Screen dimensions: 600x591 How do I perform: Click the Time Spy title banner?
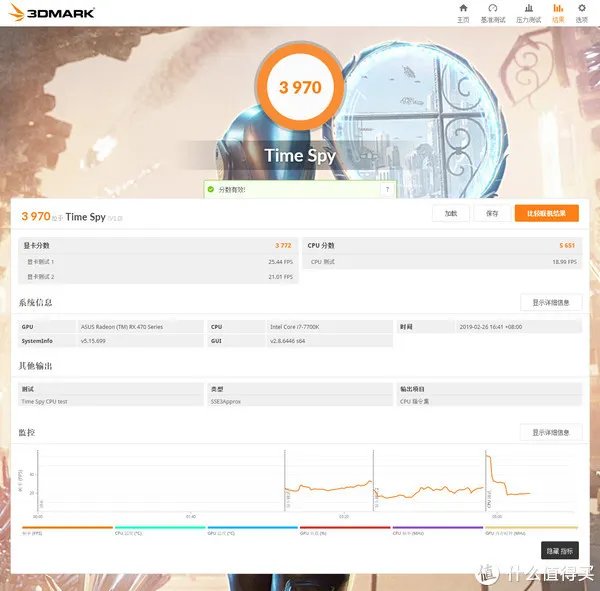(300, 155)
